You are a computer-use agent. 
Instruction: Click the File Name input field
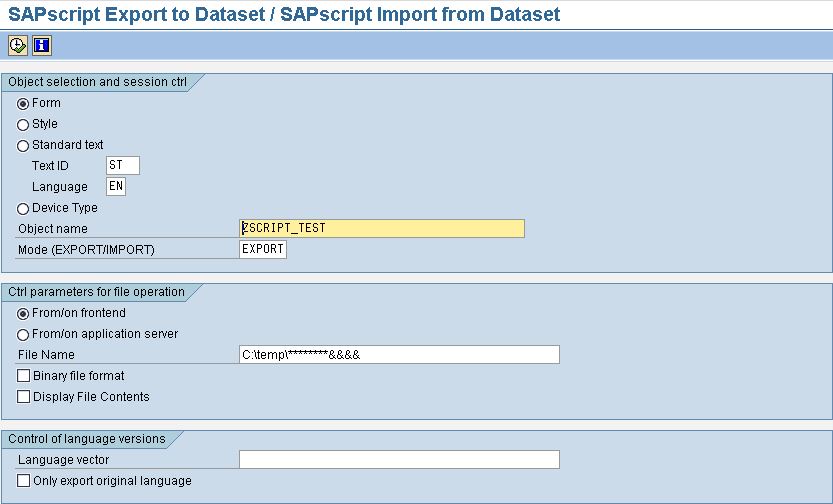(x=399, y=354)
